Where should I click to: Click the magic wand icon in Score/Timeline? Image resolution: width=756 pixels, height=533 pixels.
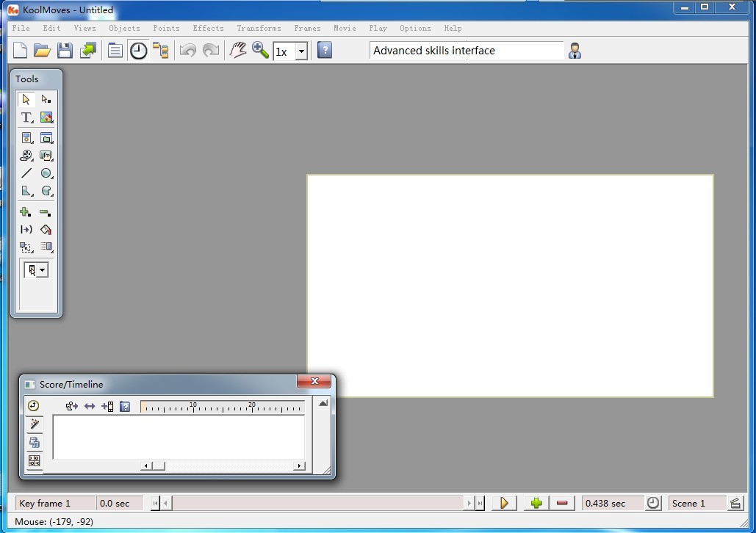coord(34,424)
